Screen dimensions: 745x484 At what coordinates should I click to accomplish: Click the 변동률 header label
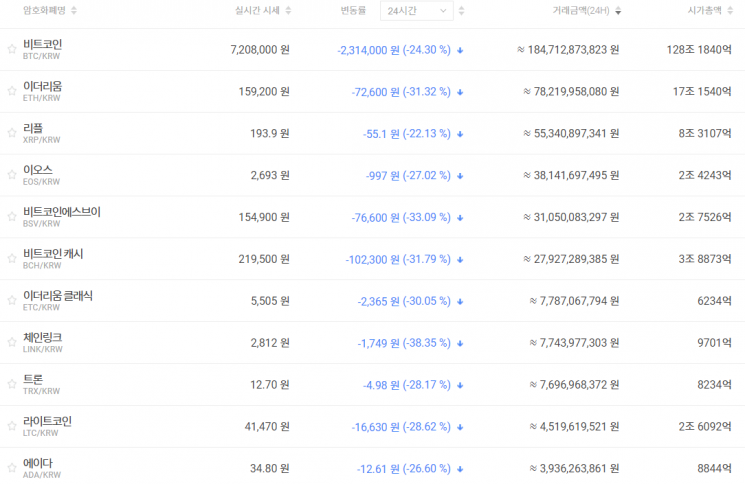point(353,10)
